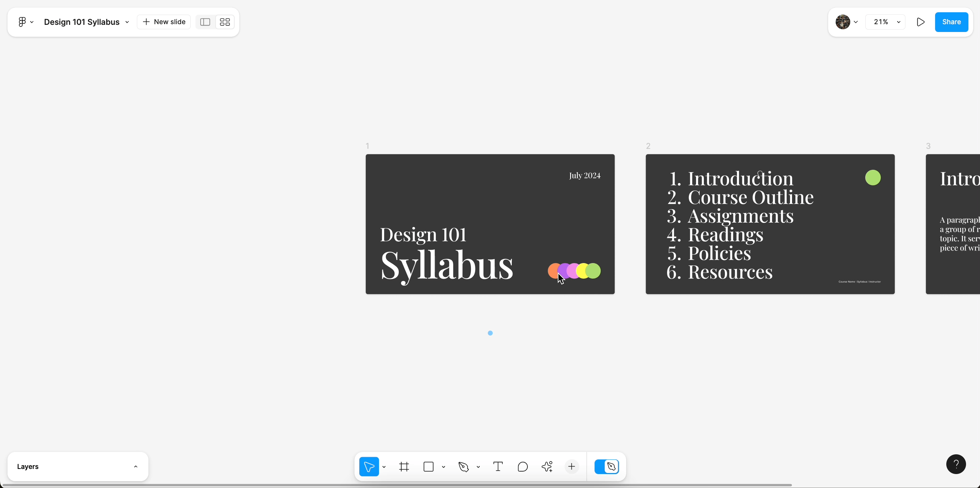This screenshot has height=488, width=980.
Task: Open the help question mark button
Action: [955, 464]
